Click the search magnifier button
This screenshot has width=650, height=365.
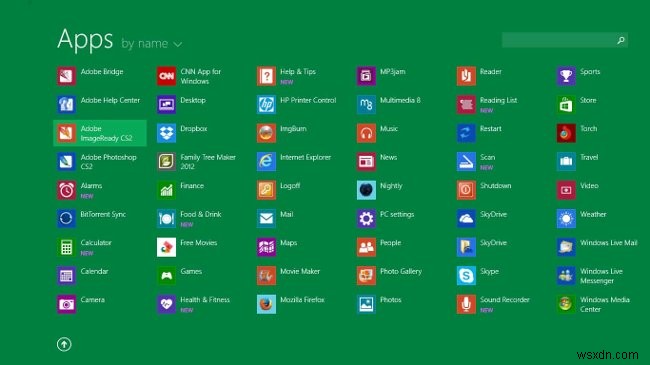coord(621,40)
